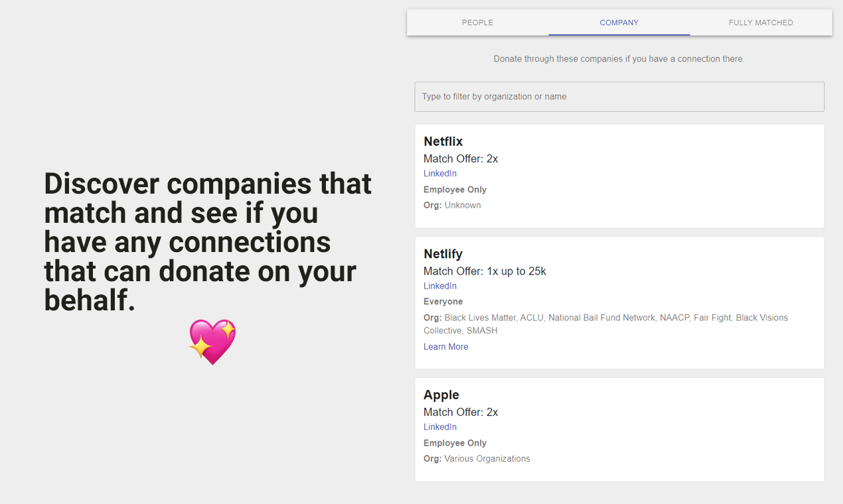Screen dimensions: 843x504
Task: Select Netflix's 'Match Offer: 2x' text
Action: 461,158
